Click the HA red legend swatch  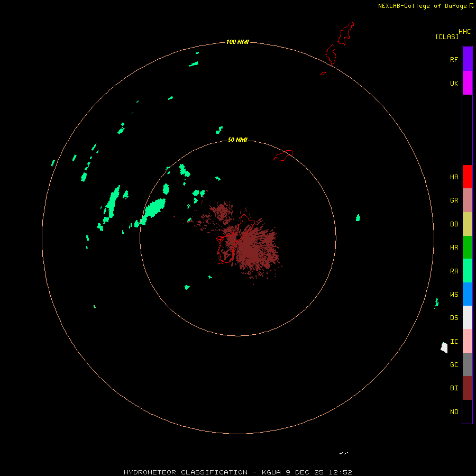(467, 177)
